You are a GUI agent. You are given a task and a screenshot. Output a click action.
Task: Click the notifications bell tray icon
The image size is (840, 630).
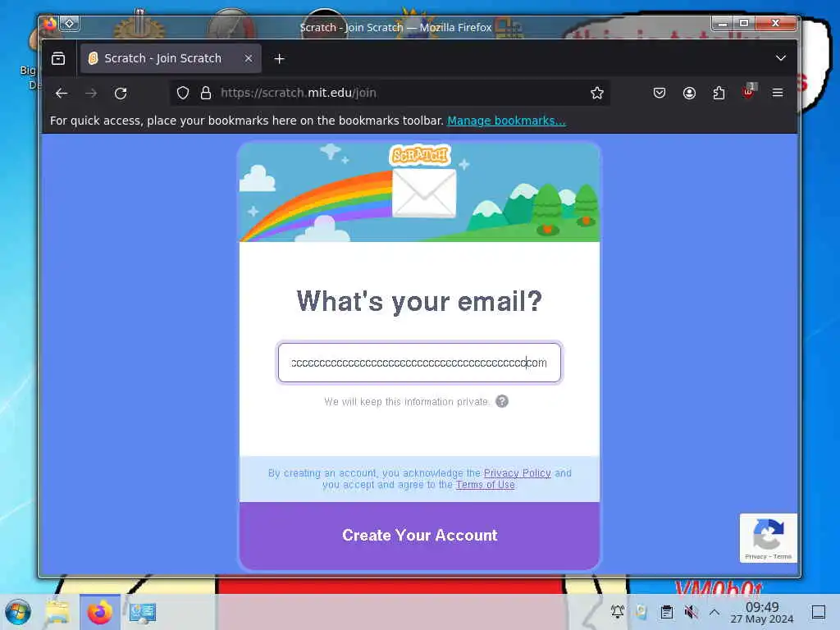click(618, 611)
